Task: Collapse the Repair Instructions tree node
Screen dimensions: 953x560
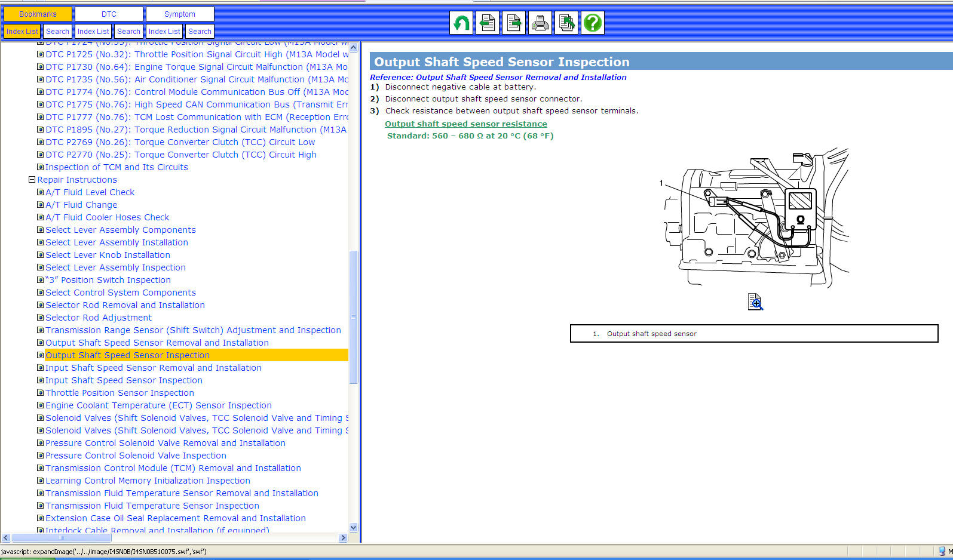Action: tap(32, 180)
